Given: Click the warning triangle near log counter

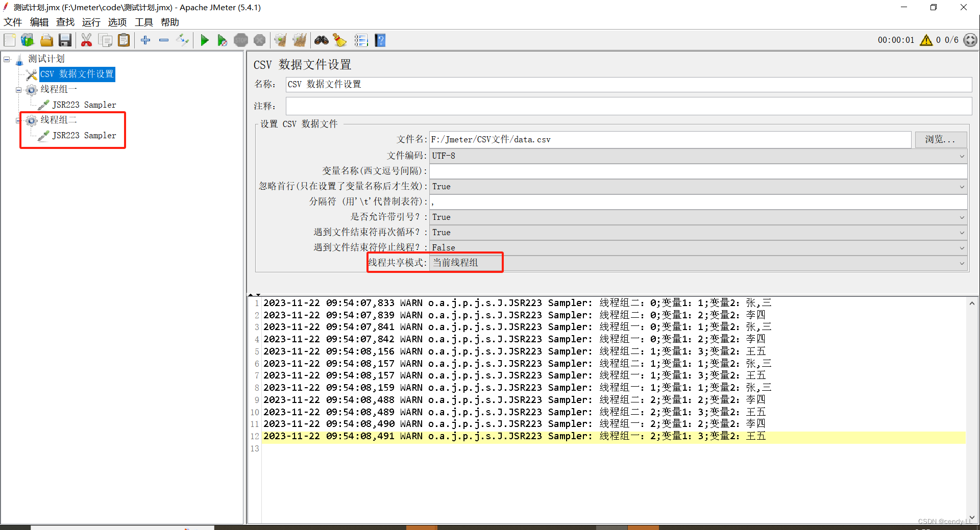Looking at the screenshot, I should (x=926, y=40).
